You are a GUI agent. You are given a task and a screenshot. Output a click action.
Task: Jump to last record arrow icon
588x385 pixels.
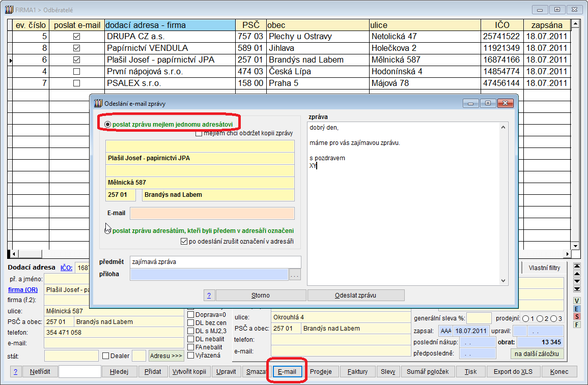(x=577, y=289)
